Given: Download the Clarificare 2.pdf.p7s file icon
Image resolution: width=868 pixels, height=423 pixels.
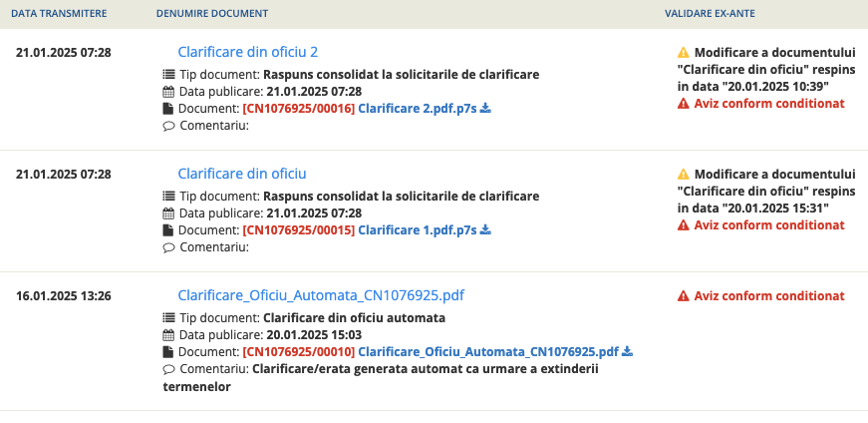Looking at the screenshot, I should pos(486,109).
